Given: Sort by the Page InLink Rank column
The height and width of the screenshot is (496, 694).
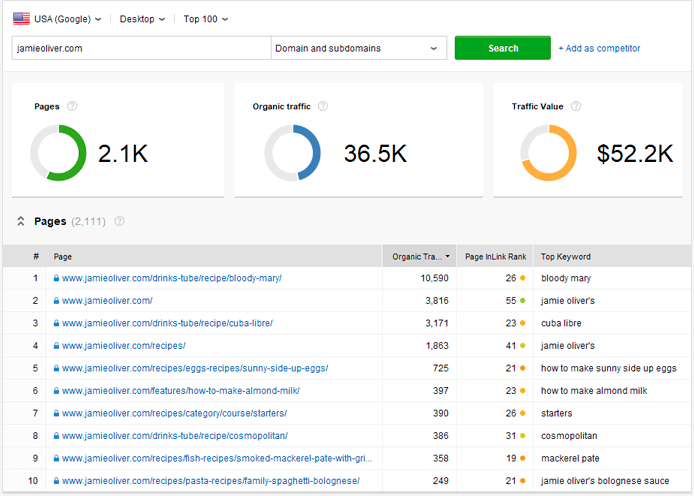Looking at the screenshot, I should (x=495, y=257).
